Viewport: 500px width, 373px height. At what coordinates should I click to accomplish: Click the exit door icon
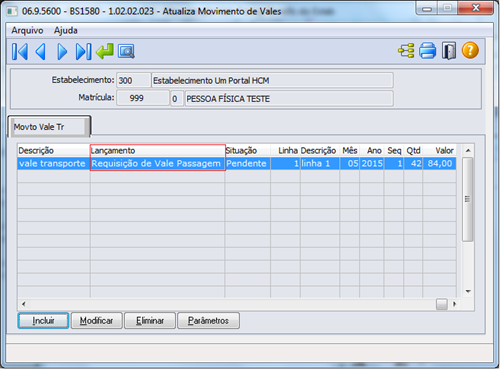[449, 51]
